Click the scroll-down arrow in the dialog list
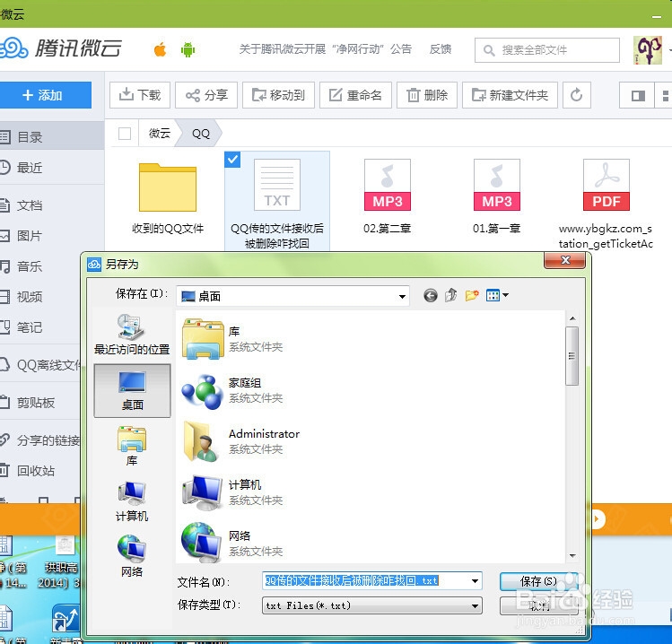 pos(572,556)
